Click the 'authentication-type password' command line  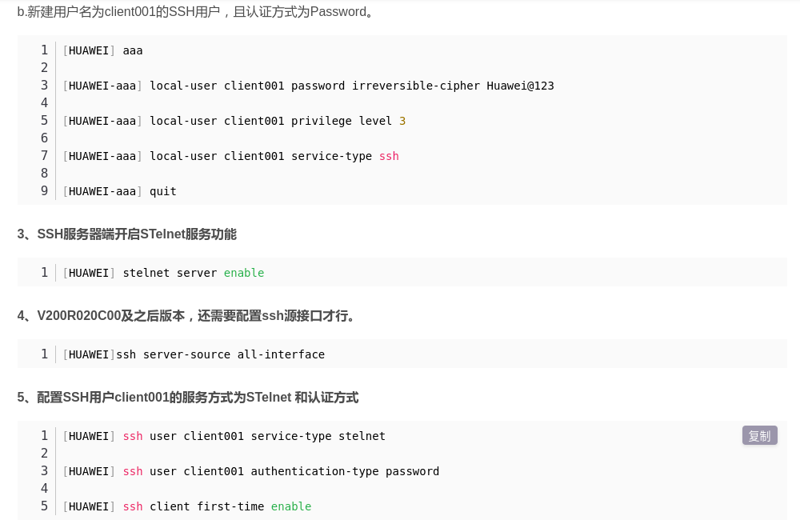tap(250, 471)
